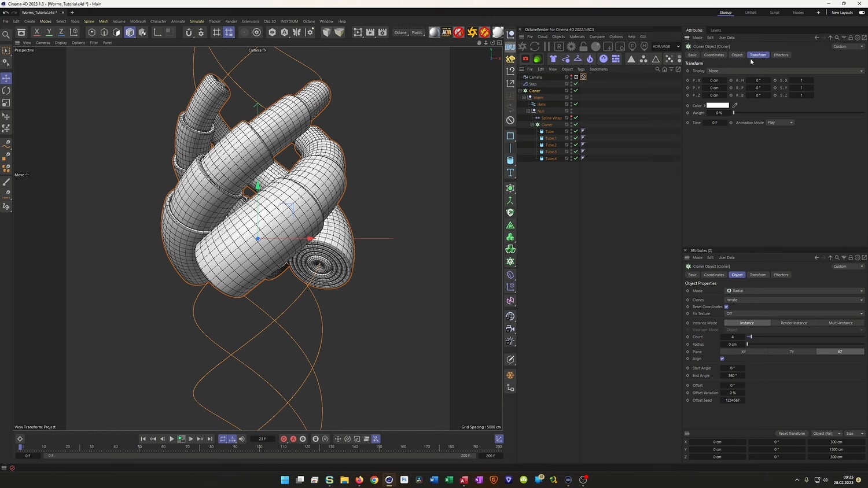Image resolution: width=868 pixels, height=488 pixels.
Task: Enable snapping magnet icon
Action: point(189,32)
